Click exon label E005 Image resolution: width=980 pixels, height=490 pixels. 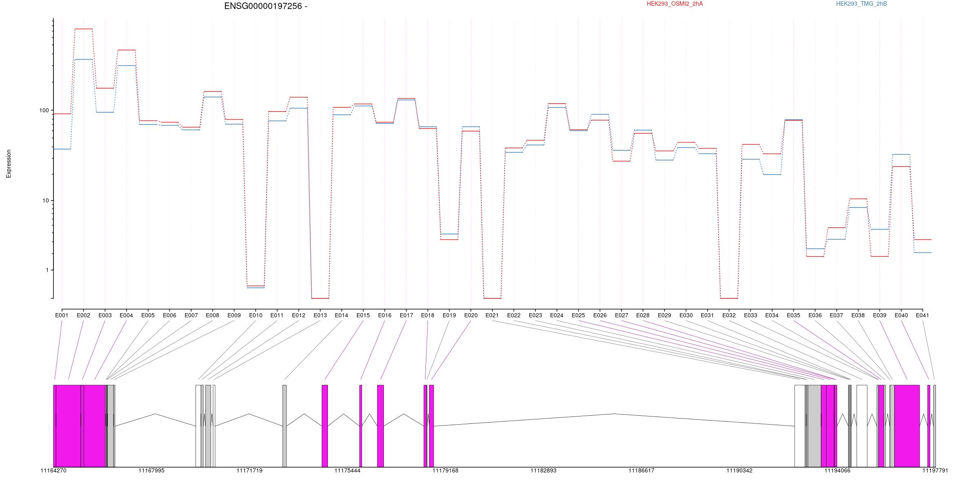click(148, 316)
